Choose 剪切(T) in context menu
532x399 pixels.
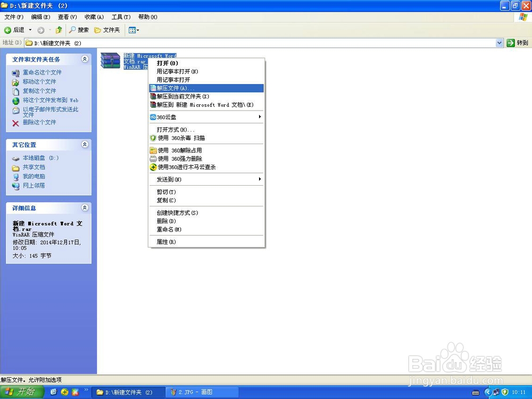(x=206, y=192)
